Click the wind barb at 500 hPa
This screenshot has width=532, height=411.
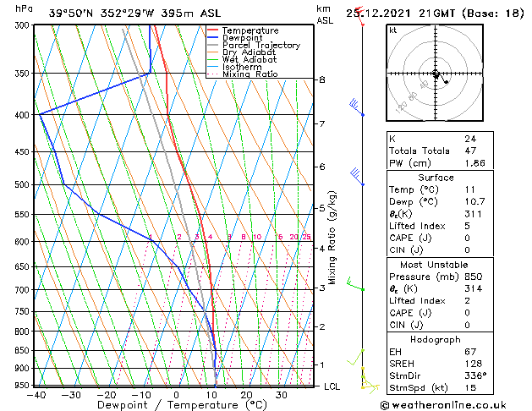point(357,177)
